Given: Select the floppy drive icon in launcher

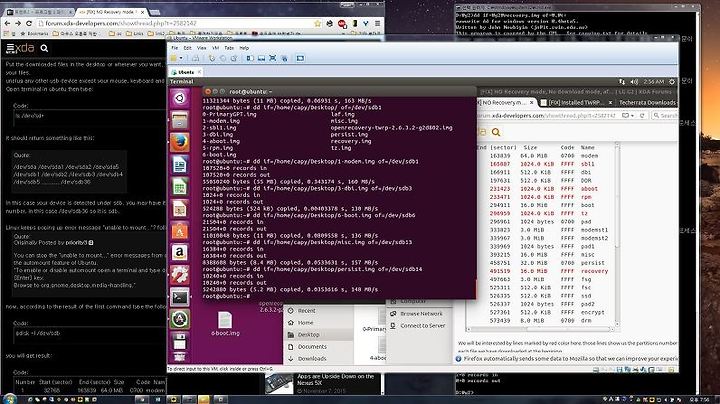Looking at the screenshot, I should click(x=180, y=341).
